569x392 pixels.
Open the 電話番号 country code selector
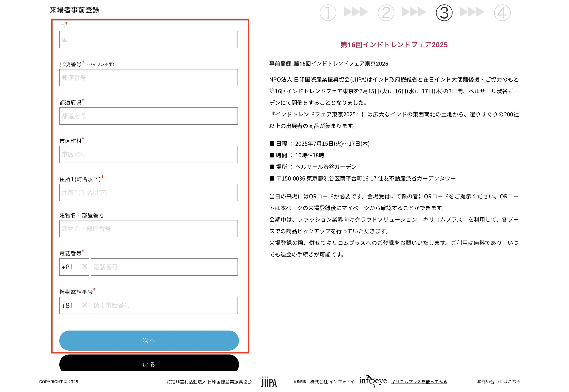click(74, 267)
